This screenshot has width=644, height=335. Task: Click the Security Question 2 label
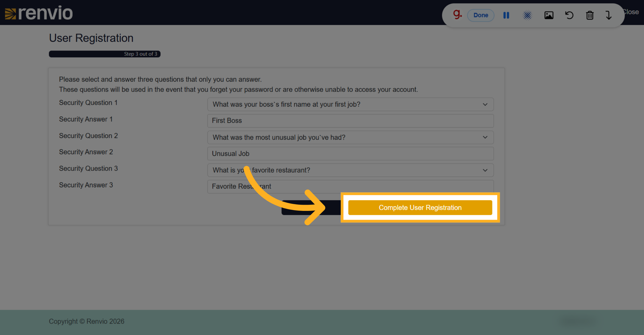click(x=88, y=136)
